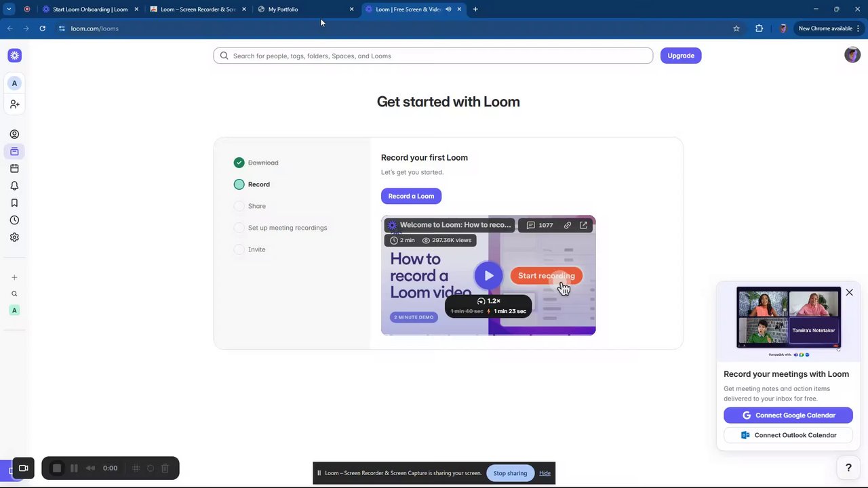The width and height of the screenshot is (868, 488).
Task: Open the Meetings calendar icon in sidebar
Action: tap(14, 169)
